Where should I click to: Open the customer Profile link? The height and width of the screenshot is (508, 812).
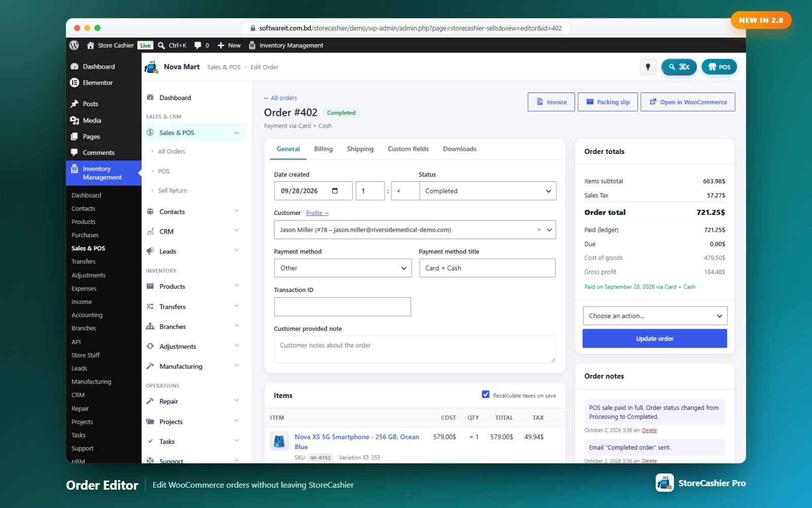click(x=317, y=213)
